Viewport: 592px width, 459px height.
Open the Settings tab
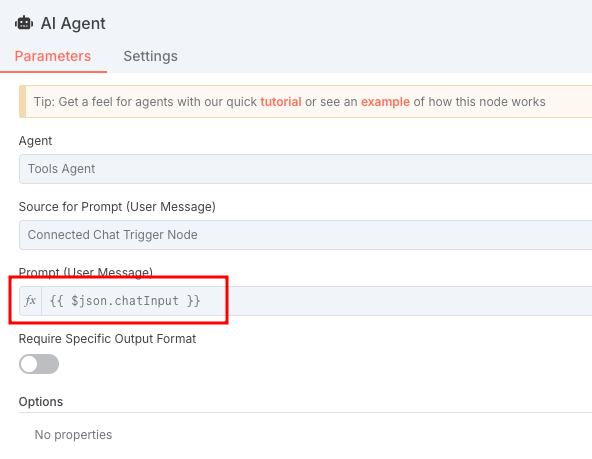[x=150, y=56]
